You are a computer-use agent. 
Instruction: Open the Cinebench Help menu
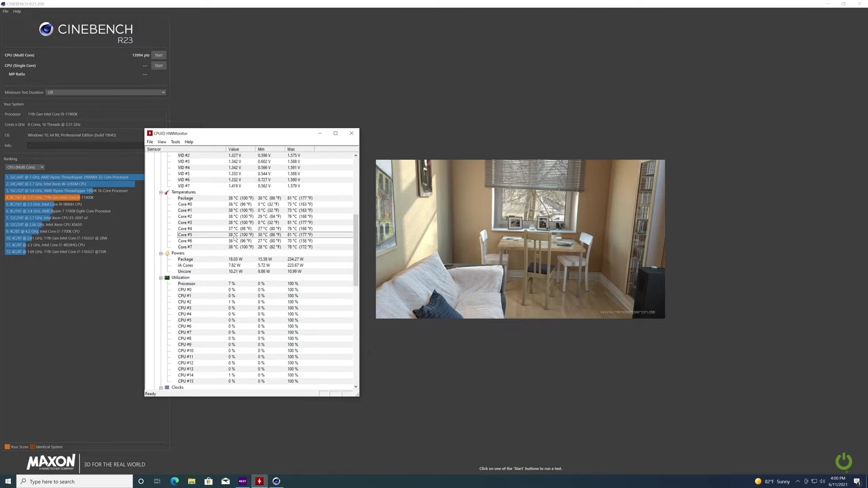click(17, 11)
